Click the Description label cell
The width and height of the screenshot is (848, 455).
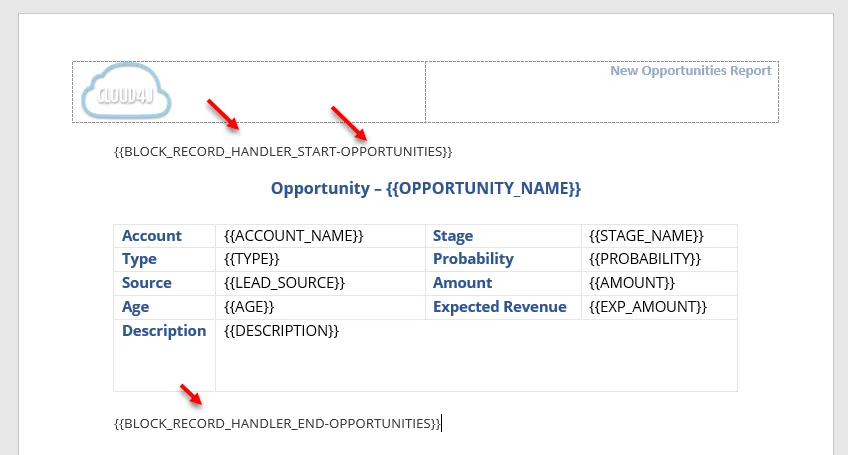[x=164, y=355]
